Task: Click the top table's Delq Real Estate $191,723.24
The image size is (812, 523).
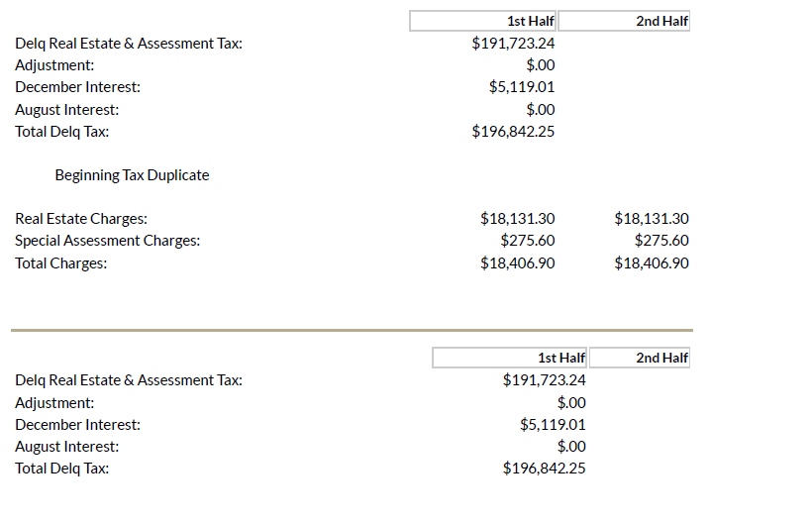Action: pos(513,44)
